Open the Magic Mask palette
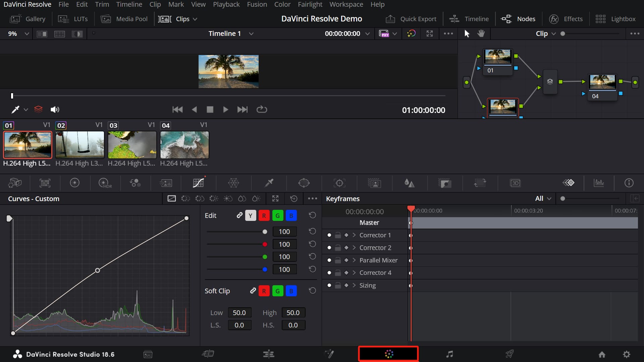This screenshot has height=362, width=644. tap(374, 183)
